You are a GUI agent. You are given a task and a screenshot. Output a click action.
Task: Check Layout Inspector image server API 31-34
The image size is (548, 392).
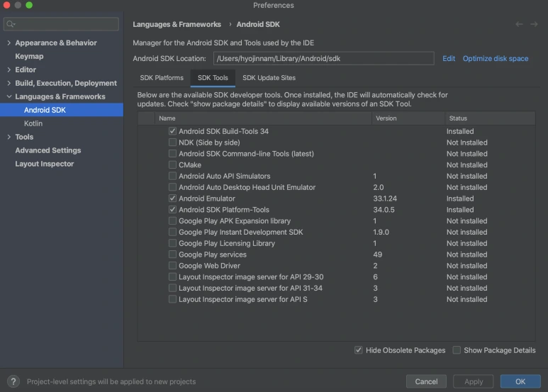pyautogui.click(x=172, y=288)
